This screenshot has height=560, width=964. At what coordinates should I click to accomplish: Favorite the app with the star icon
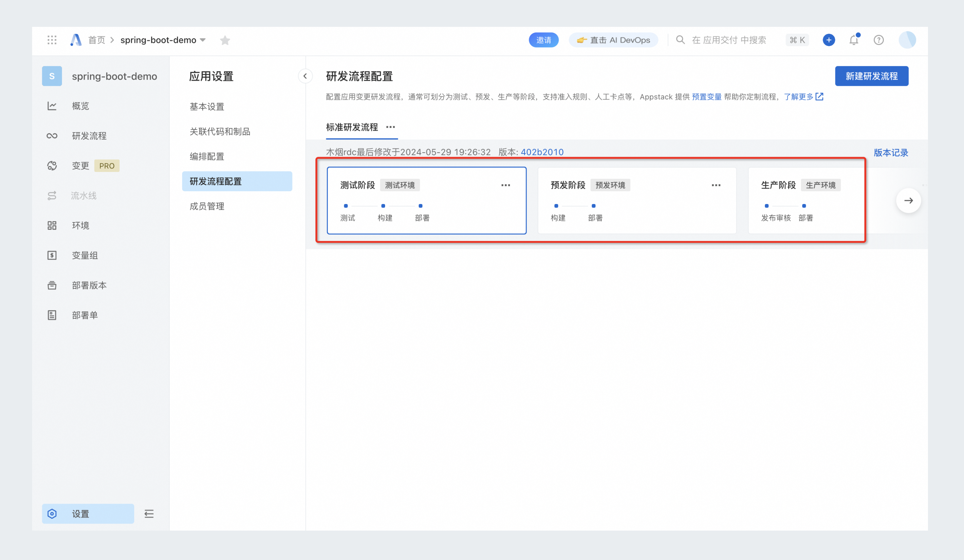pyautogui.click(x=225, y=40)
